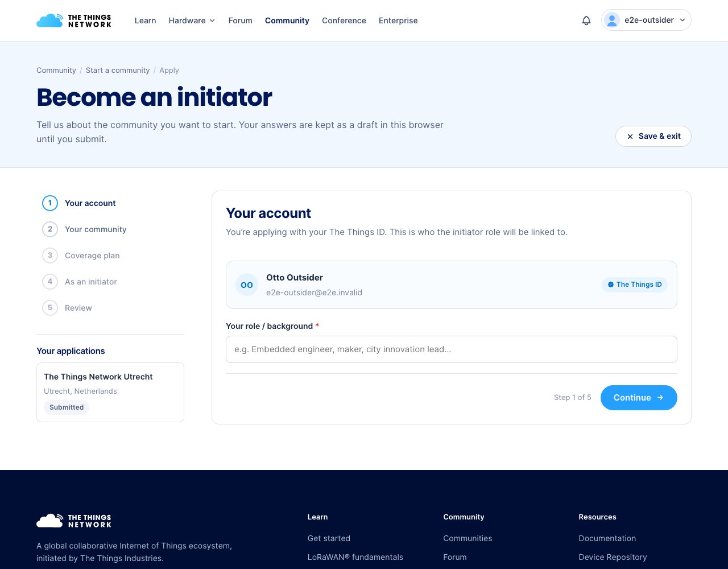
Task: Open the Community nav item
Action: pos(287,20)
